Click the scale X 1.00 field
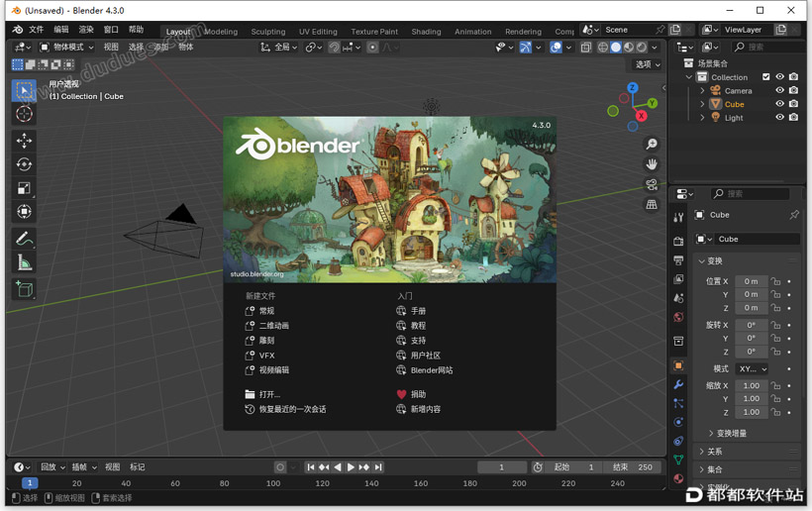 (x=752, y=385)
